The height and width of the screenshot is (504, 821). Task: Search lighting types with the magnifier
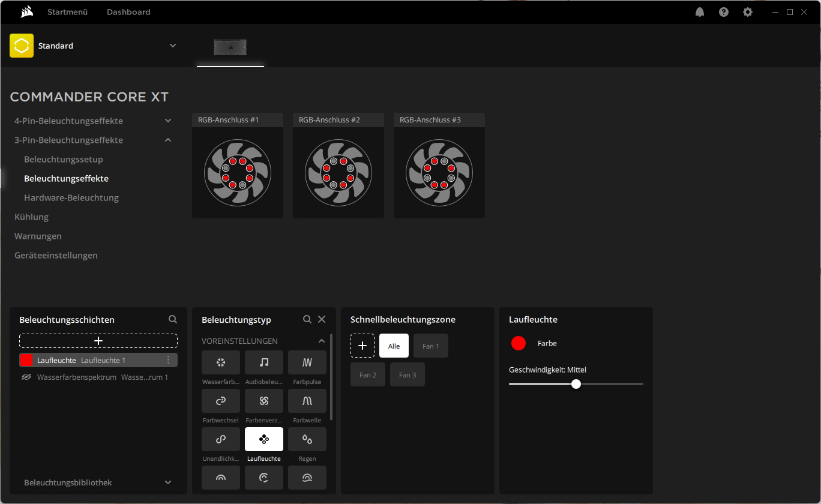[307, 320]
